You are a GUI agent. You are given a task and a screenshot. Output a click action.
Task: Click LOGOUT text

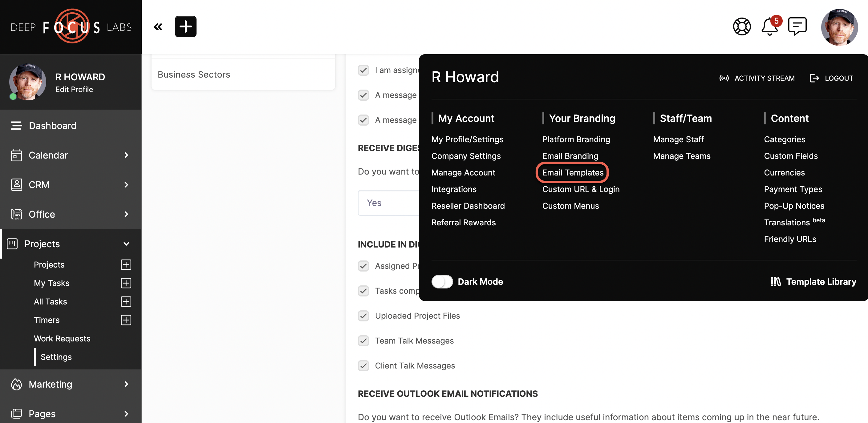[x=839, y=78]
